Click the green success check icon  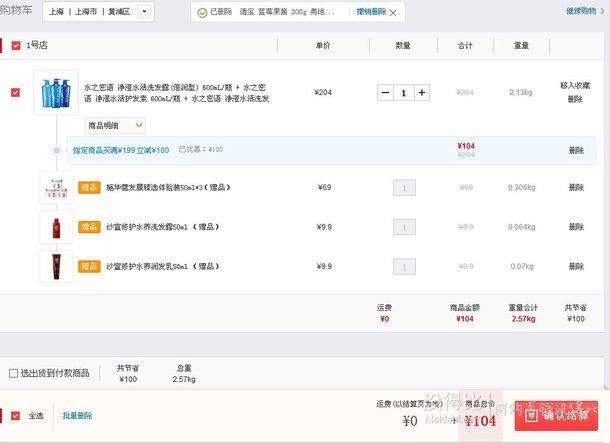coord(202,13)
